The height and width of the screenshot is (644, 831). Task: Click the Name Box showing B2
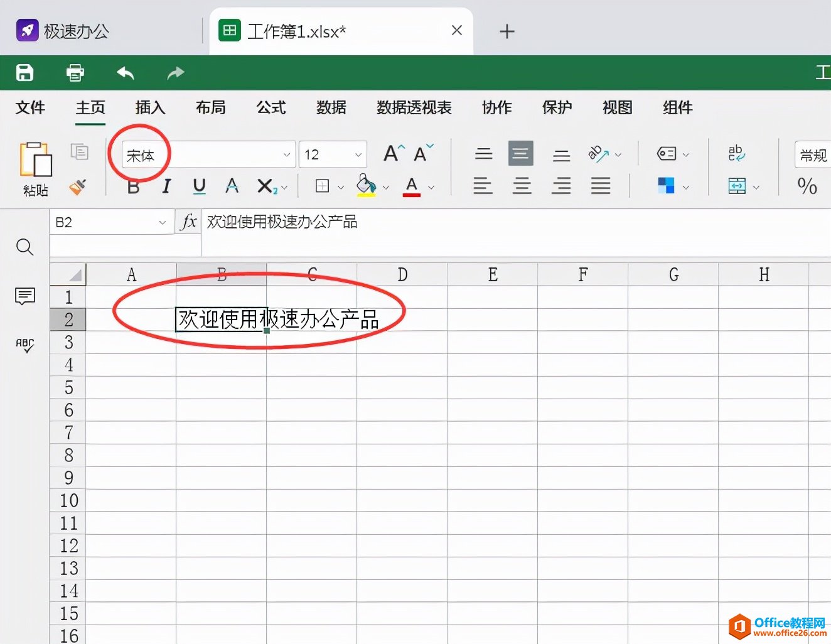click(94, 222)
